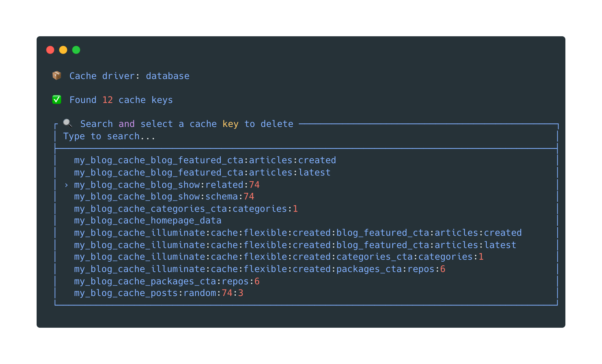The width and height of the screenshot is (602, 364).
Task: Click the magnifying glass search icon
Action: (x=67, y=123)
